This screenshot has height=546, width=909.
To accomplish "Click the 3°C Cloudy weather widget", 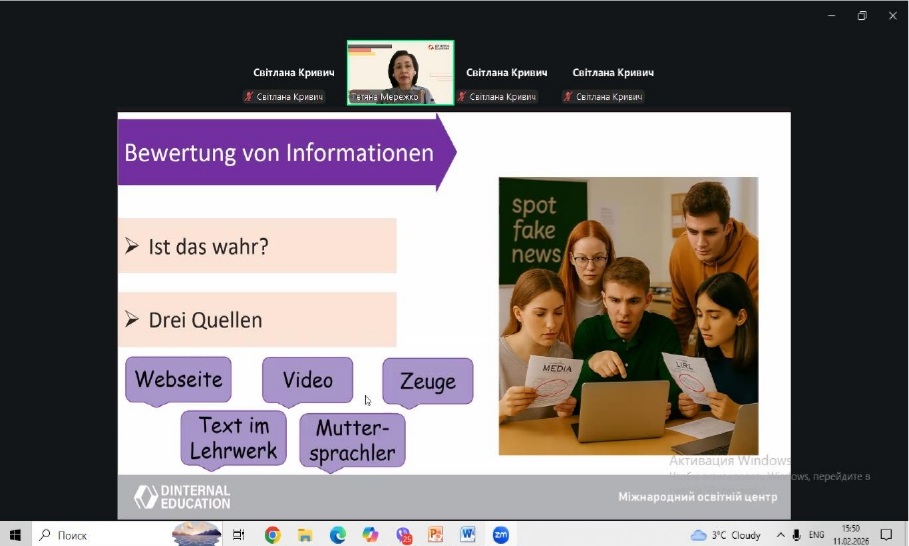I will click(x=727, y=535).
